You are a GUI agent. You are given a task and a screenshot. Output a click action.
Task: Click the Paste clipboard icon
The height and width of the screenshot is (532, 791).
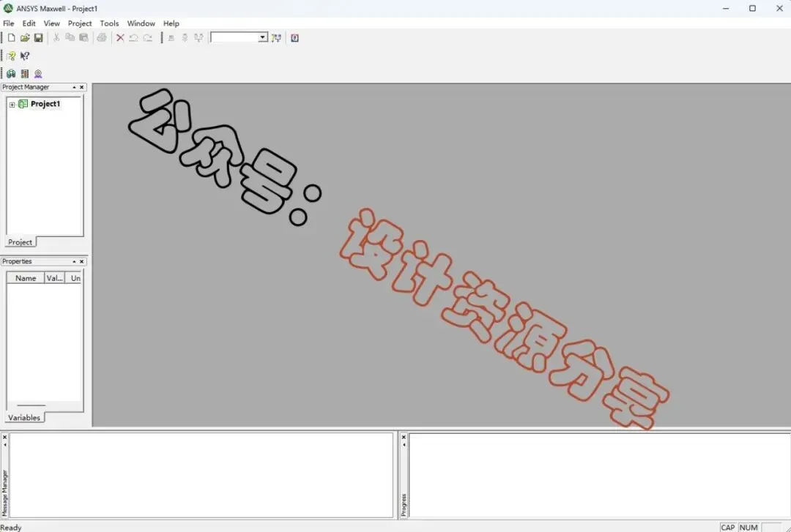83,38
